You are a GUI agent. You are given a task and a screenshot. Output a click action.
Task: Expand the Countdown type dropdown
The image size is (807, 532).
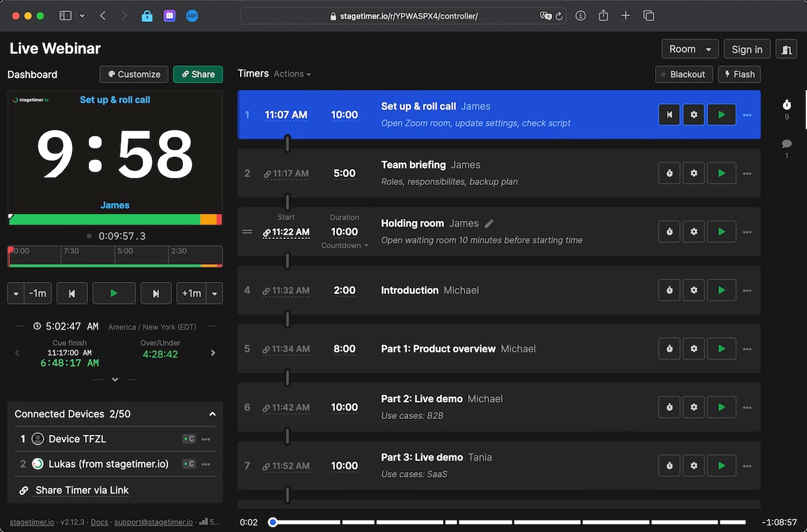pos(345,245)
